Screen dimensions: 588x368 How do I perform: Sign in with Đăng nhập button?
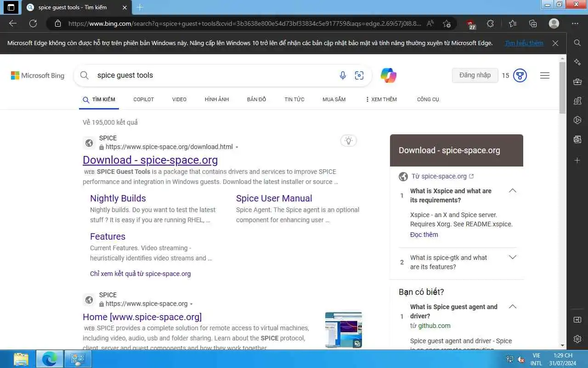(x=475, y=75)
